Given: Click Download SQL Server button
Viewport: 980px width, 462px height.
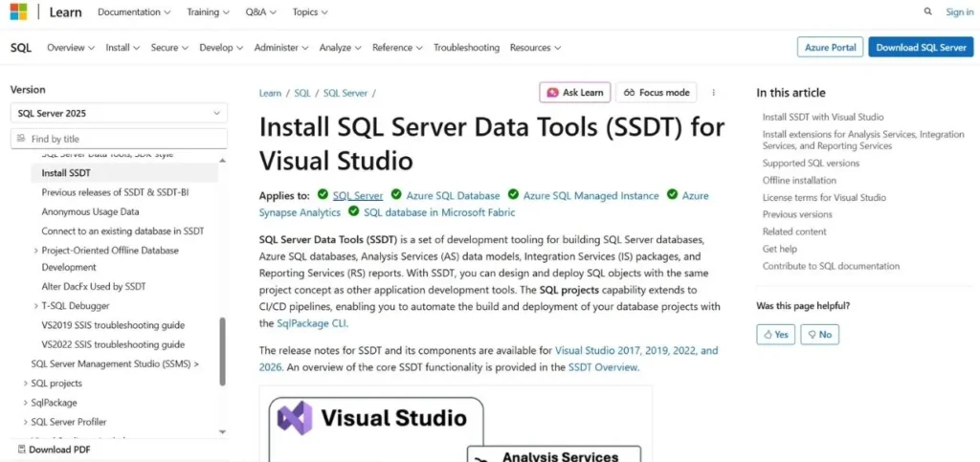Looking at the screenshot, I should (x=921, y=48).
